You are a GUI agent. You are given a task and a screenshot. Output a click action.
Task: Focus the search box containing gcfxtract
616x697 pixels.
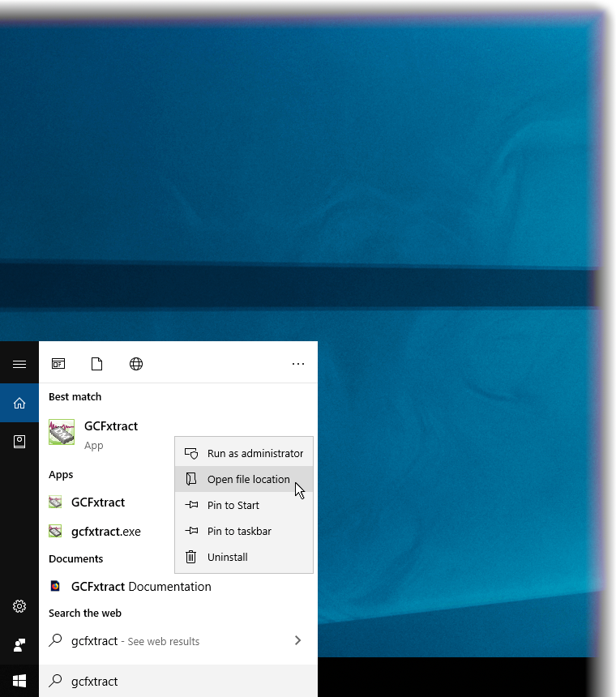click(x=178, y=681)
